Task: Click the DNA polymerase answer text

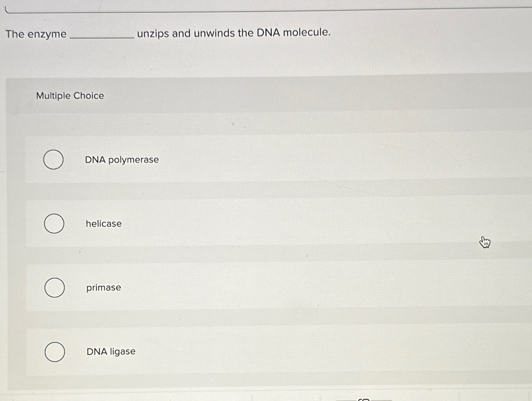Action: pos(122,160)
